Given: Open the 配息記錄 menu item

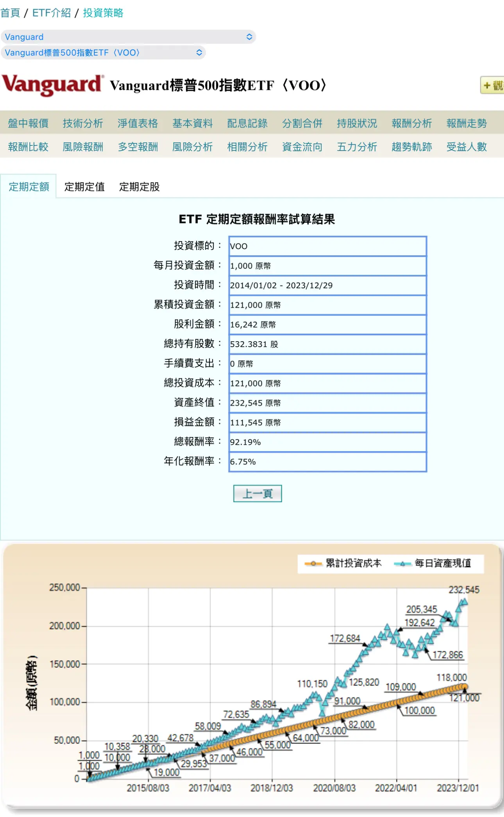Looking at the screenshot, I should coord(247,124).
